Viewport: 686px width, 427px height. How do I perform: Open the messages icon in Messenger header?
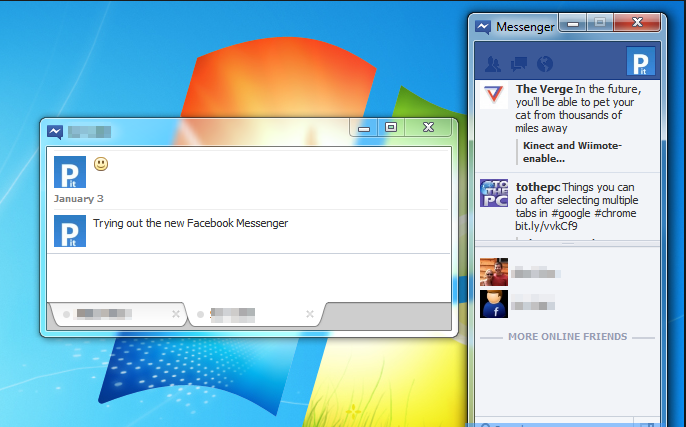coord(519,64)
